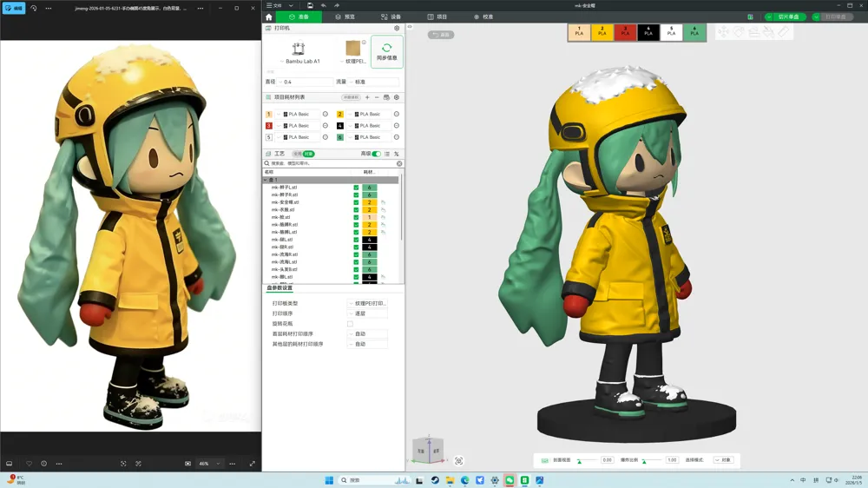Switch to the 准备 prepare tab

[x=299, y=16]
